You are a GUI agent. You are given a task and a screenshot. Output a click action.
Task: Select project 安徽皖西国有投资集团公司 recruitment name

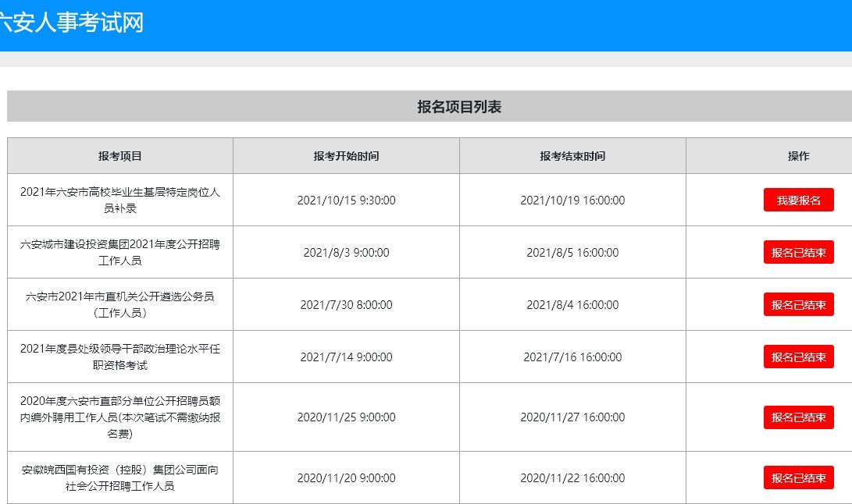(x=120, y=477)
